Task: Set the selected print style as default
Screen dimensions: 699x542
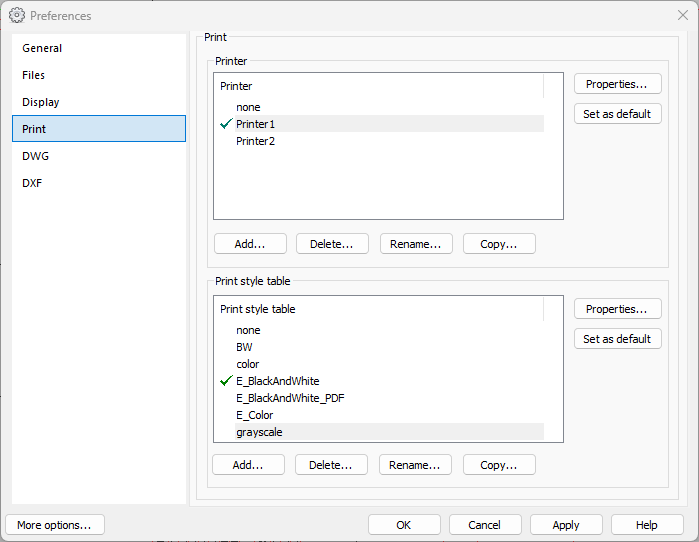Action: (x=617, y=339)
